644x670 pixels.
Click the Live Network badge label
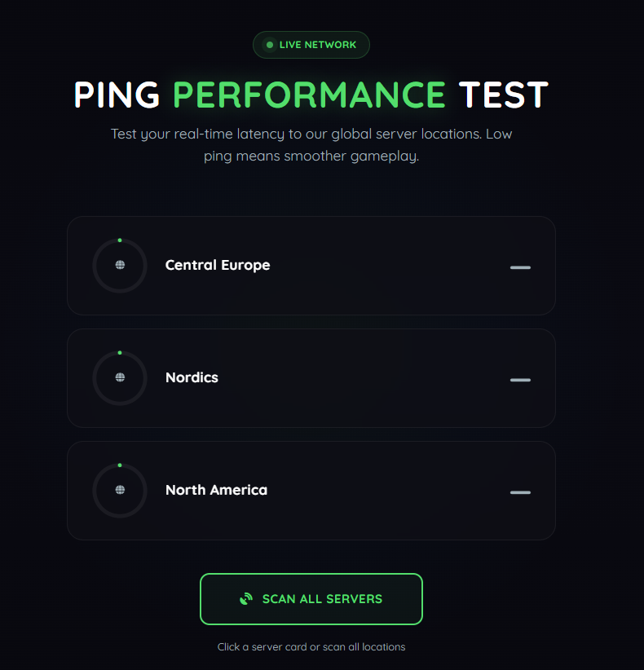tap(318, 45)
